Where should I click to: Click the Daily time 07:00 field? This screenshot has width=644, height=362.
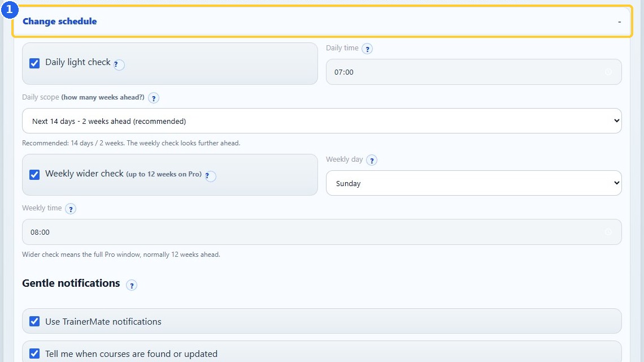click(473, 72)
